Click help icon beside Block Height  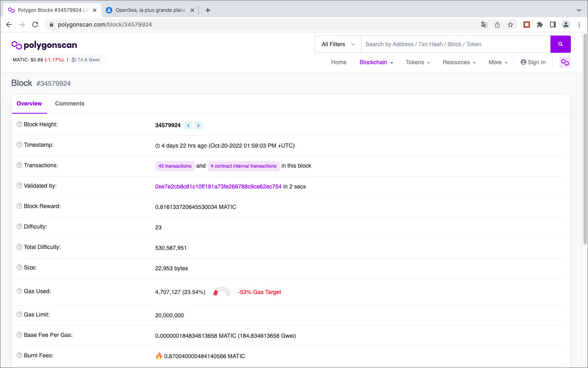coord(19,124)
